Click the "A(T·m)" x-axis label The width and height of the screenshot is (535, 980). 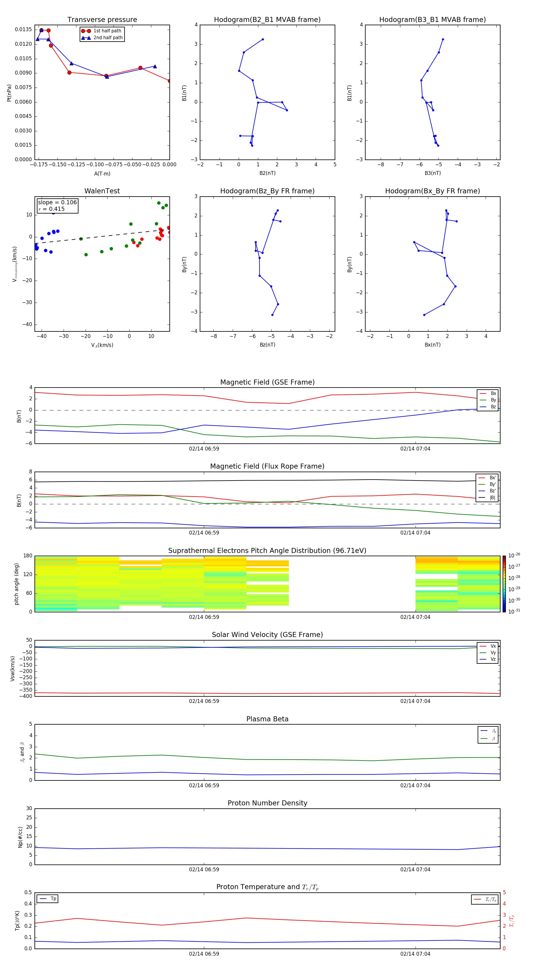[102, 174]
